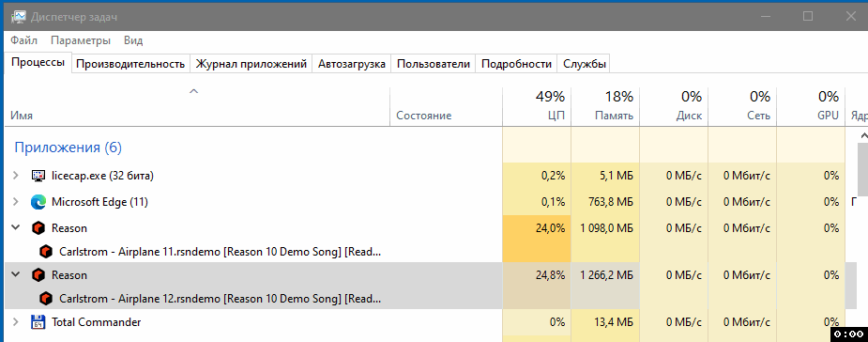Screen dimensions: 868x342
Task: Click the scroll up arrow of process list
Action: click(862, 134)
